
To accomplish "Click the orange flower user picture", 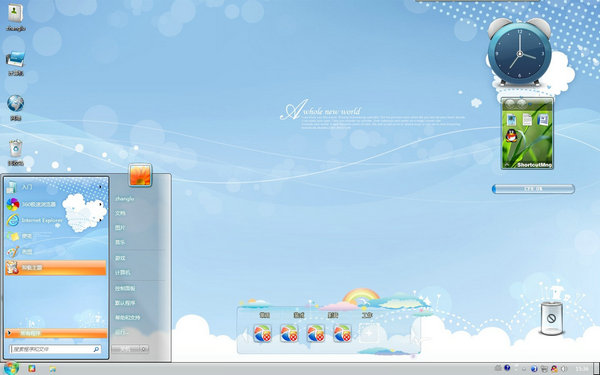I will pos(140,175).
